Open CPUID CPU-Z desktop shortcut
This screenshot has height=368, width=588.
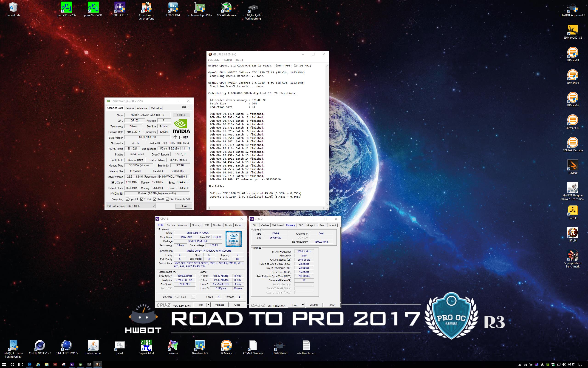pos(120,9)
